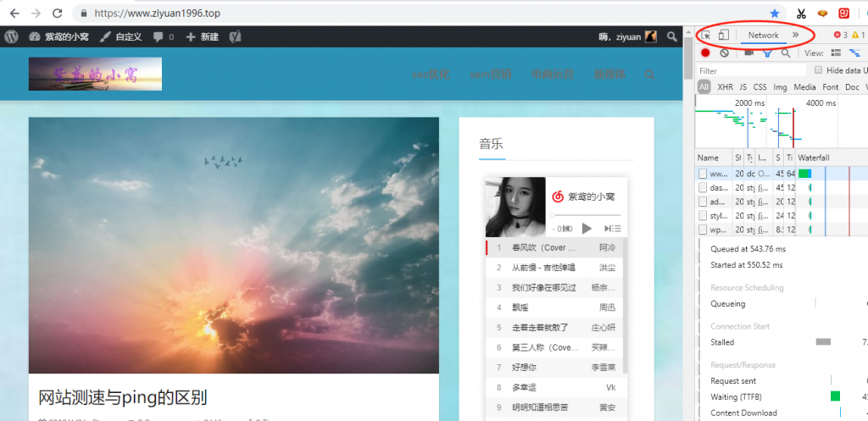Select the Network tab in DevTools
The image size is (868, 421).
click(764, 35)
